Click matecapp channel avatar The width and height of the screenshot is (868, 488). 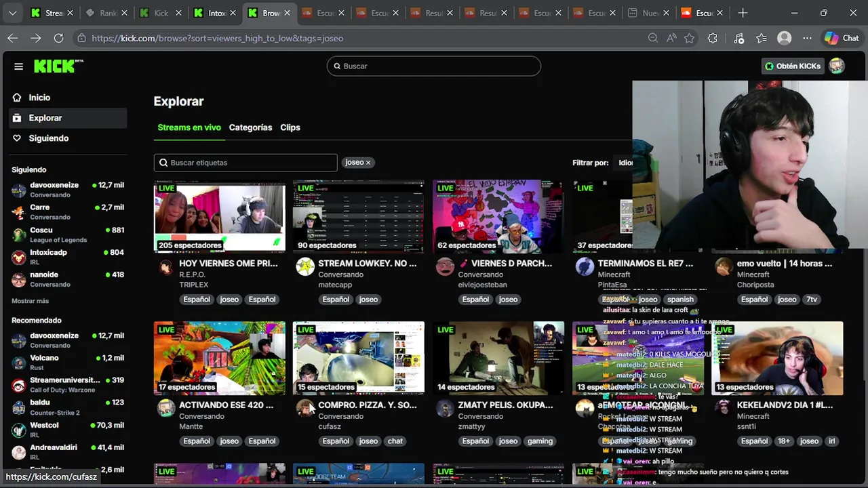point(305,267)
